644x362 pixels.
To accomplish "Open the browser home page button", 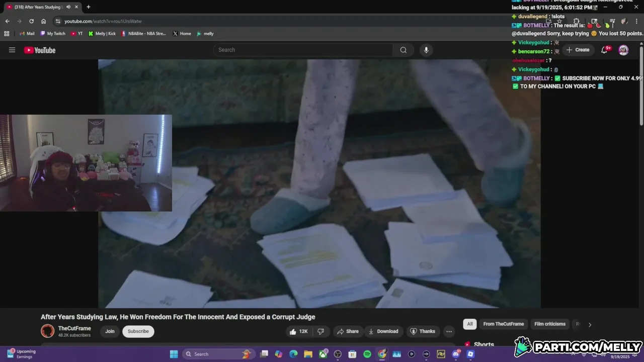I will 43,21.
